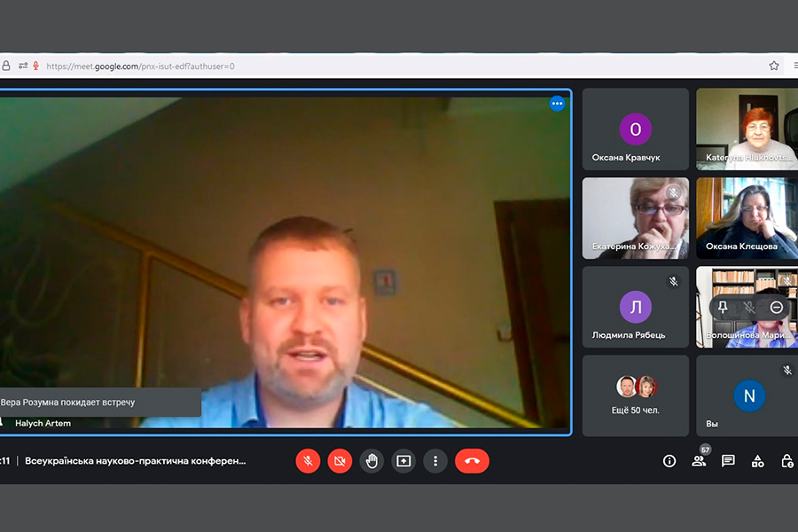
Task: Select the Оксана Клєщова video tile
Action: tap(747, 218)
